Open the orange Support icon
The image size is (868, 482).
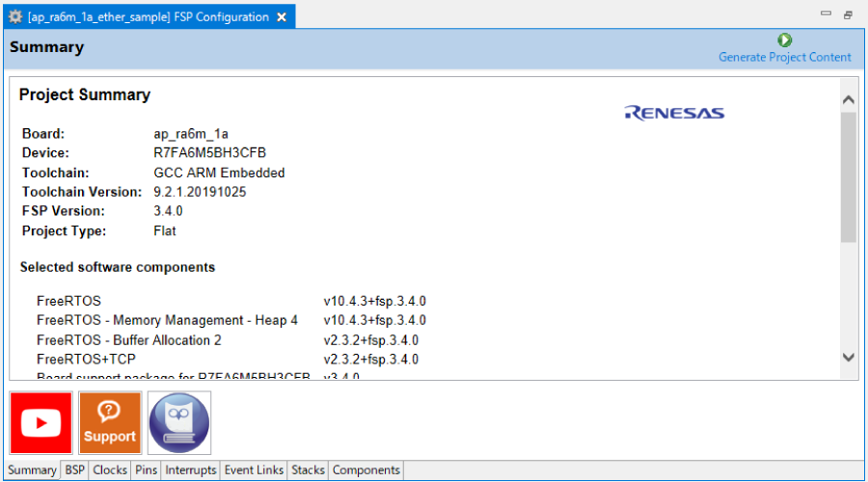[x=110, y=423]
